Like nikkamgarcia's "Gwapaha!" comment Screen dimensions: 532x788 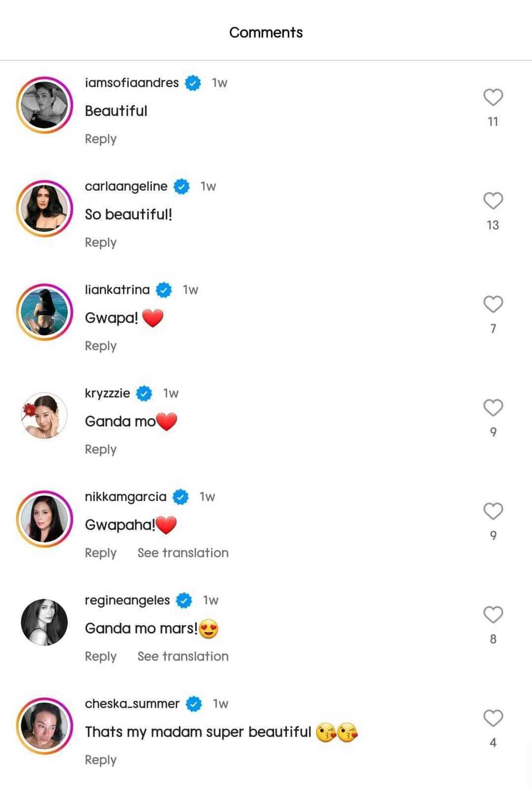[x=493, y=511]
